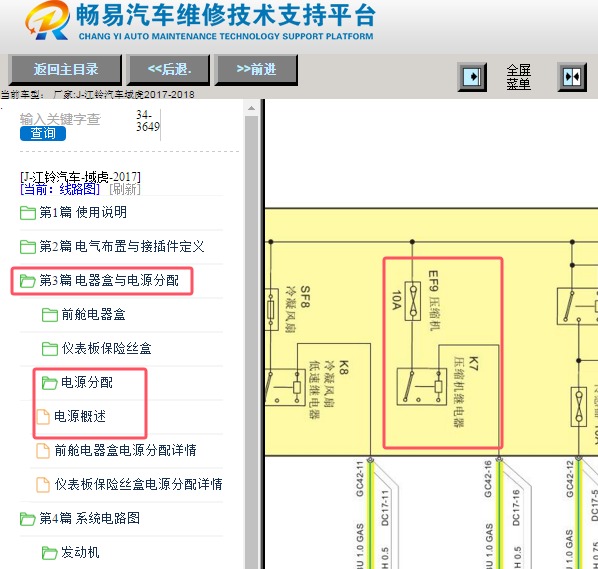The width and height of the screenshot is (598, 569).
Task: Click the folder icon beside 仪表板保险丝盒
Action: (50, 349)
